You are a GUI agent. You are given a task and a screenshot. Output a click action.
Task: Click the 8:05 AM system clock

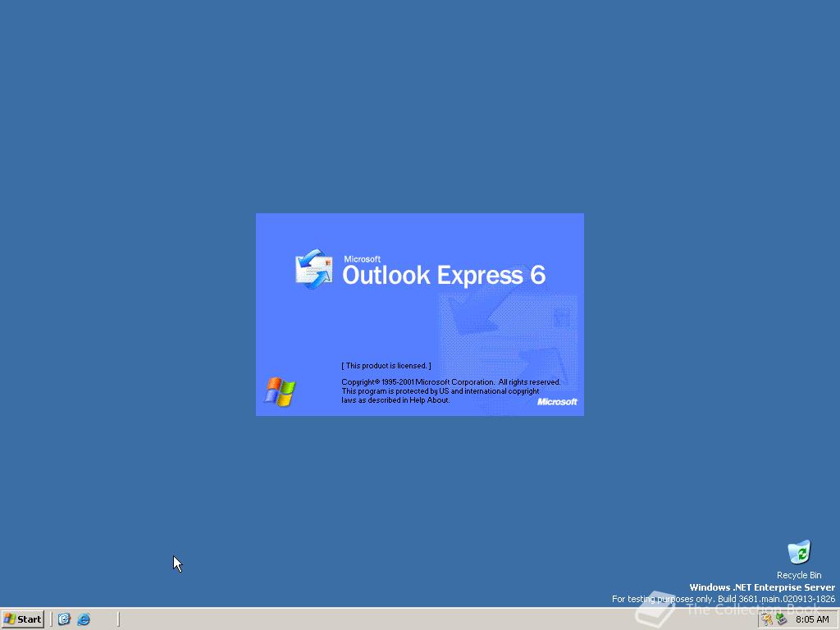pyautogui.click(x=812, y=620)
